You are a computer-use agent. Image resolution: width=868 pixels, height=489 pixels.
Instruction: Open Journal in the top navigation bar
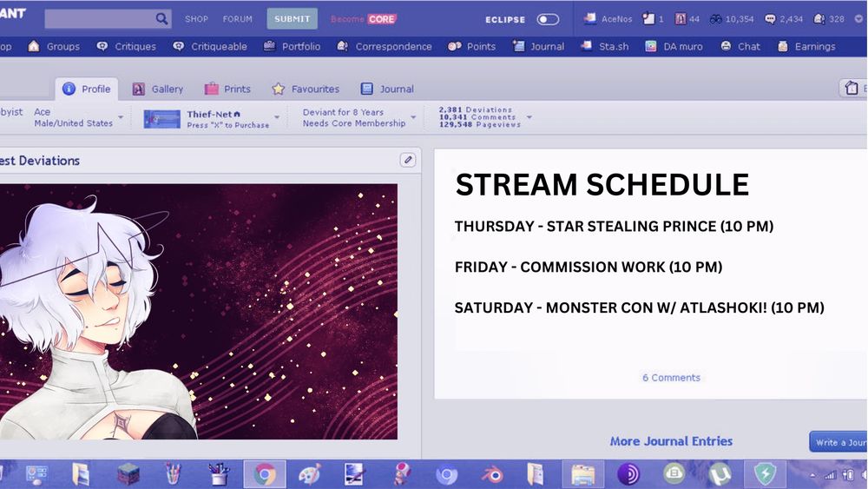[x=538, y=47]
